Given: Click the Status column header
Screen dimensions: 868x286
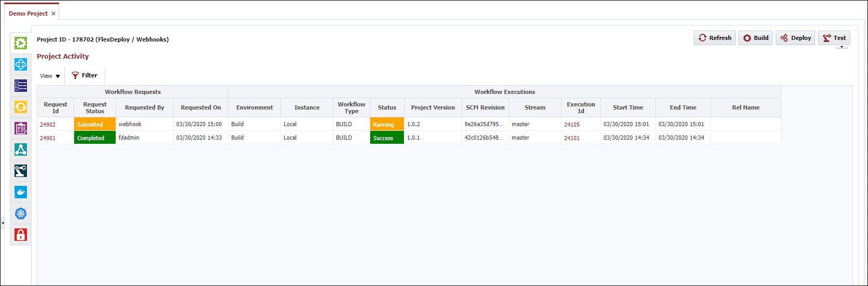Looking at the screenshot, I should click(x=387, y=107).
